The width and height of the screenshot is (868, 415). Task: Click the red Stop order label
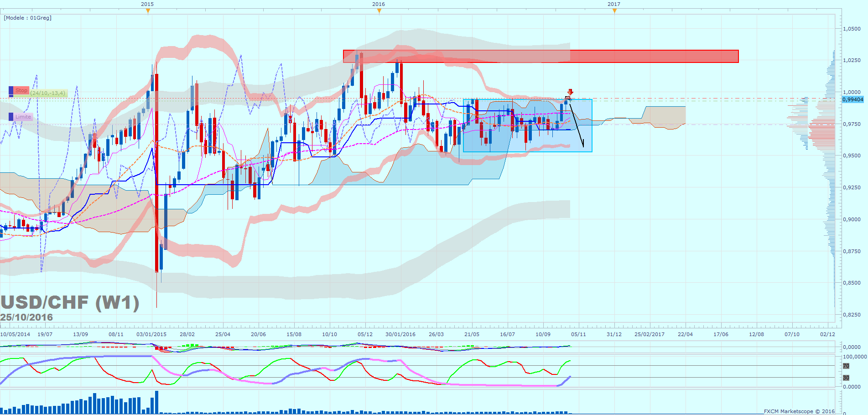point(21,91)
